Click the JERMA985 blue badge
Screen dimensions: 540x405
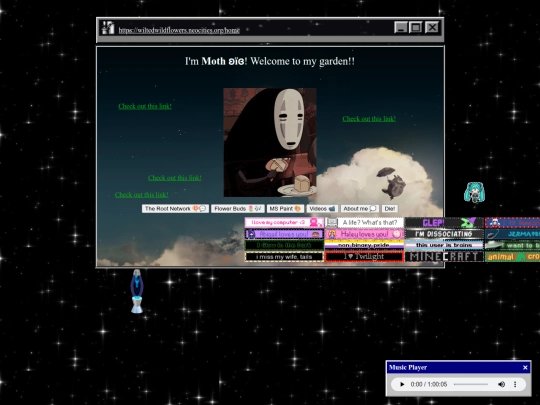[x=512, y=234]
